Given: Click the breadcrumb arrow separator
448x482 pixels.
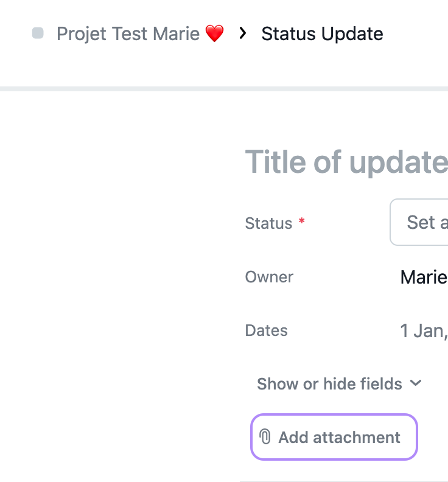Looking at the screenshot, I should (243, 33).
